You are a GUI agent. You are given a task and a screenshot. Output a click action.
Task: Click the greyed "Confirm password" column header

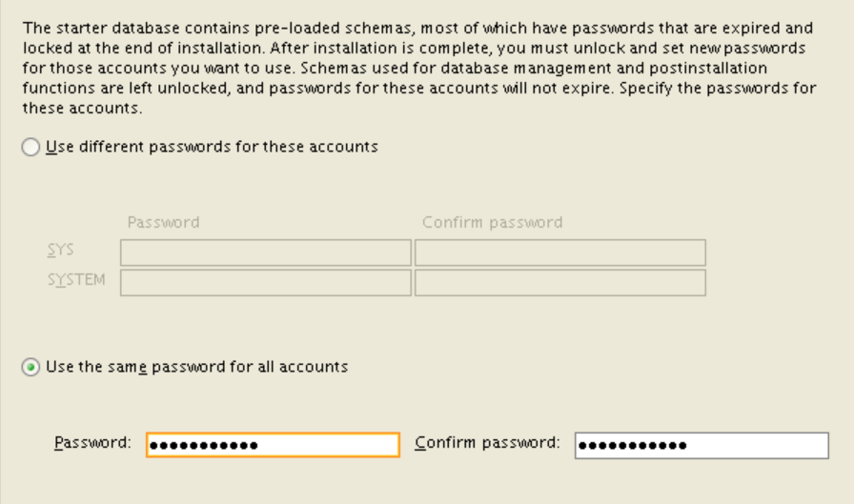click(x=492, y=222)
